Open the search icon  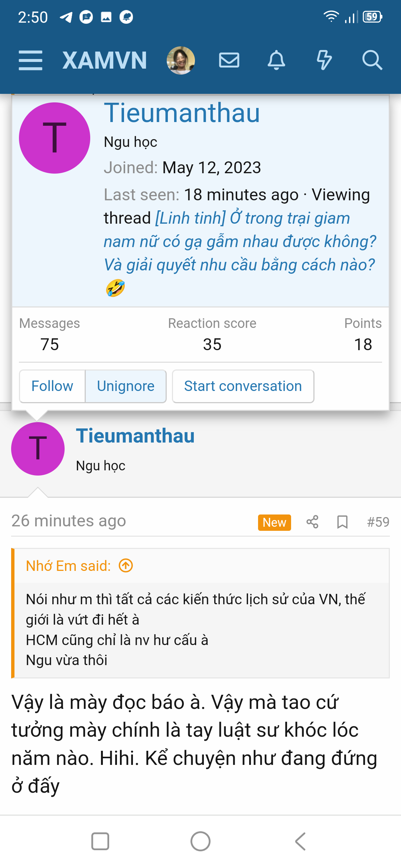372,60
